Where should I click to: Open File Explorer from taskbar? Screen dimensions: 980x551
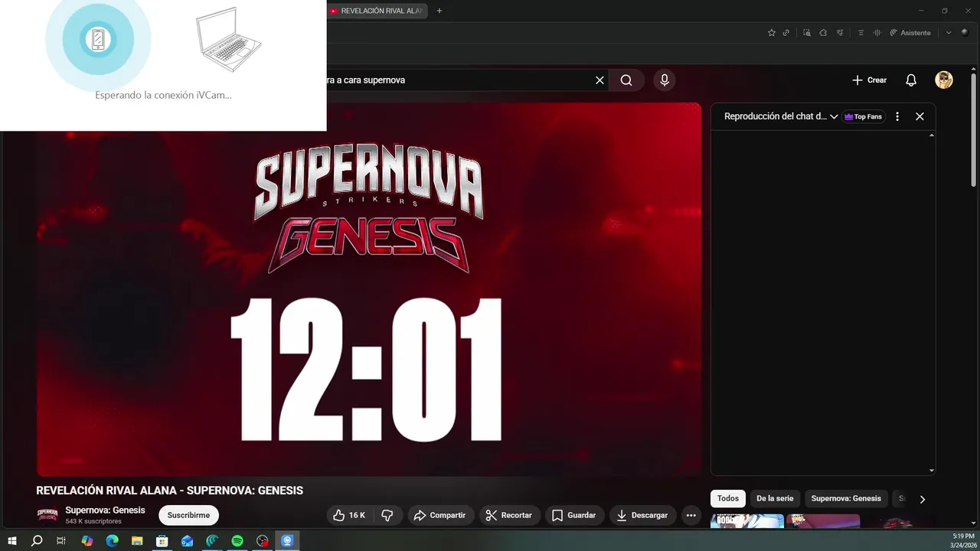(137, 541)
